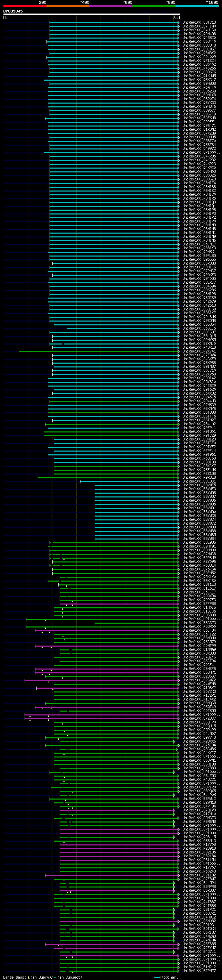Select hit label UniRef100_A5AFT0

click(199, 88)
